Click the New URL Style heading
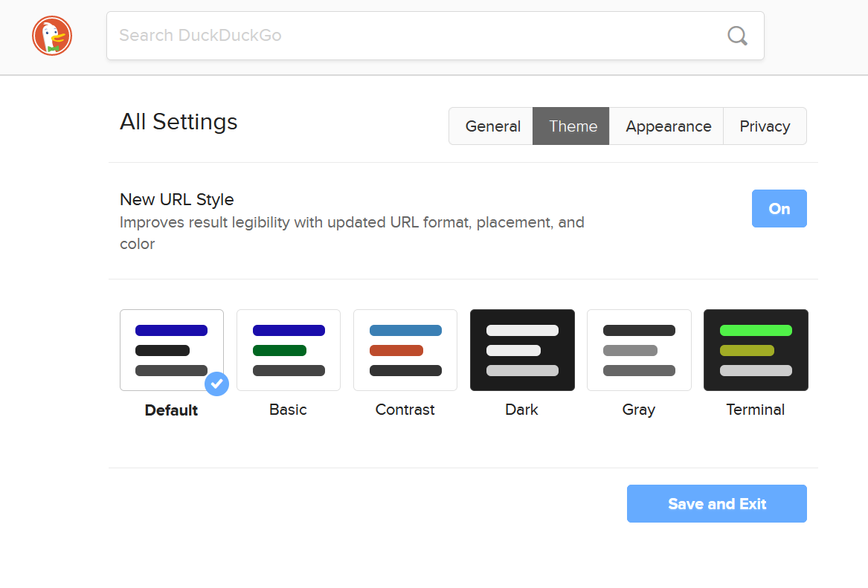This screenshot has height=588, width=868. (176, 200)
